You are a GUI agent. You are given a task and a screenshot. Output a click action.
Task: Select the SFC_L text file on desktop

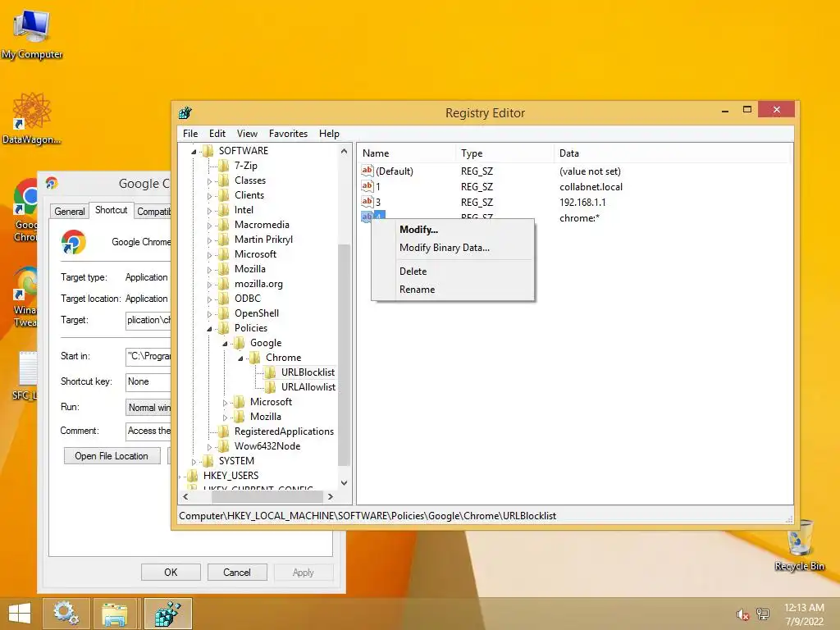[x=25, y=376]
